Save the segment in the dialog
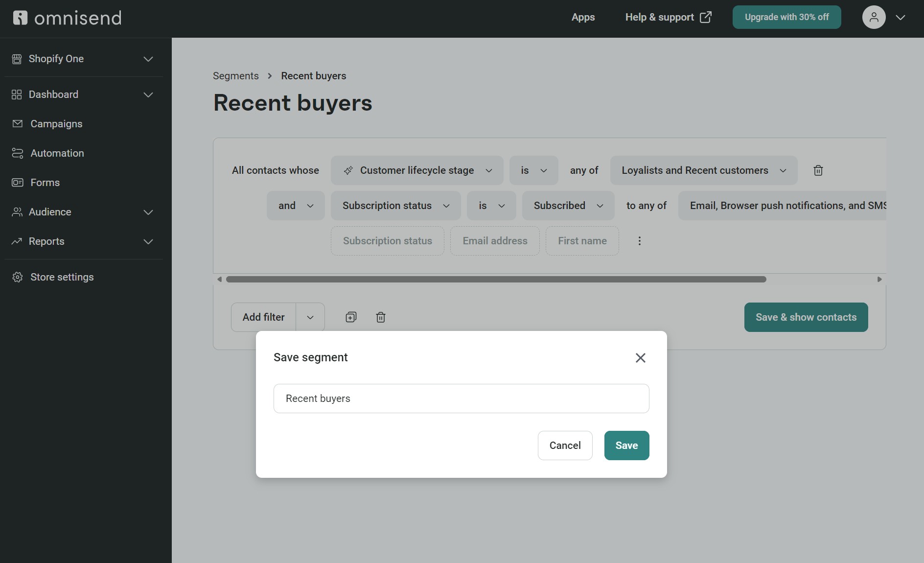 tap(626, 445)
